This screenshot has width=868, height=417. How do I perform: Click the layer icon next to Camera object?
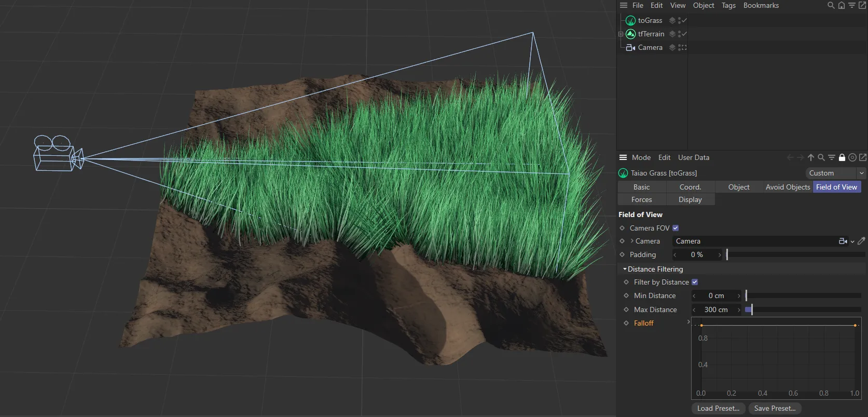(672, 48)
